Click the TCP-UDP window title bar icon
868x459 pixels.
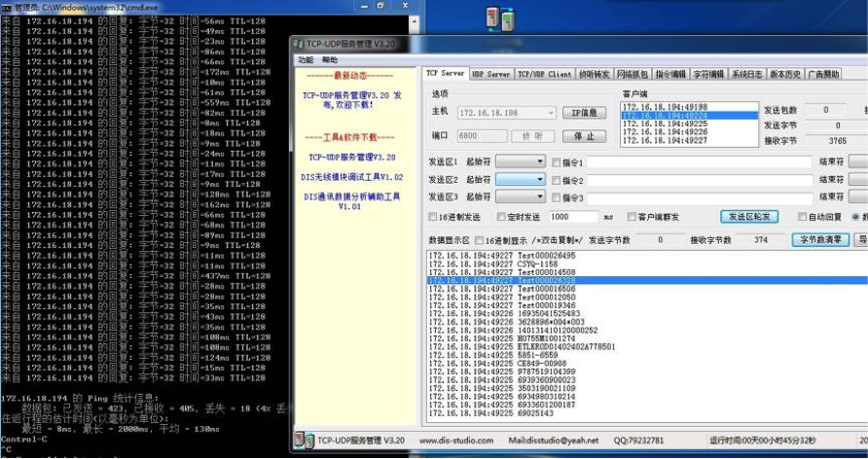pos(299,44)
